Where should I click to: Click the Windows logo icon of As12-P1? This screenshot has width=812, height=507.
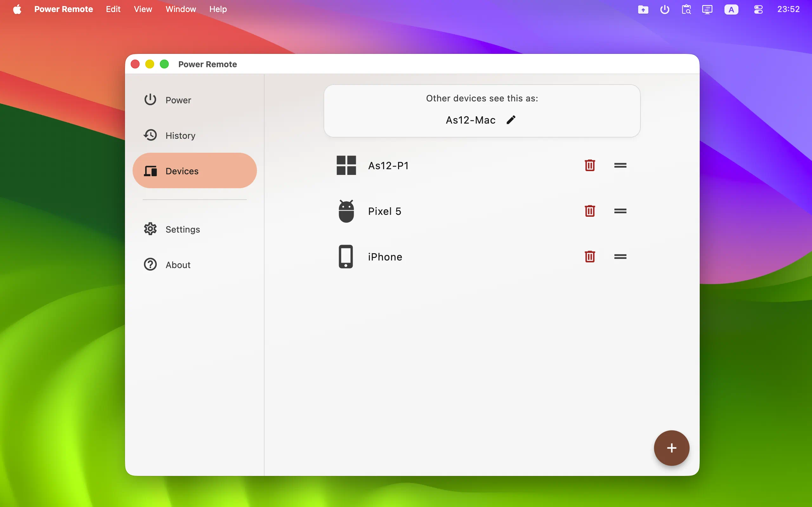(346, 165)
